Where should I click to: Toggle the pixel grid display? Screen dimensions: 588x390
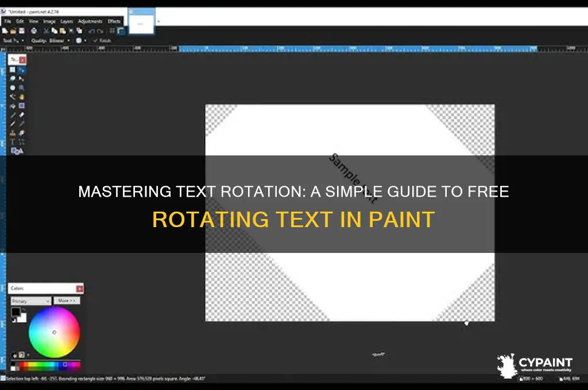click(112, 31)
